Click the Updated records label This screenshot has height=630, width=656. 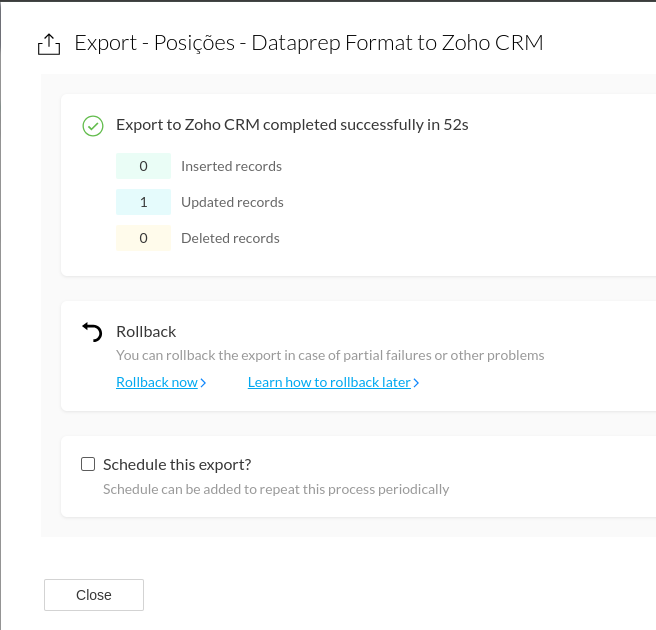[x=232, y=202]
